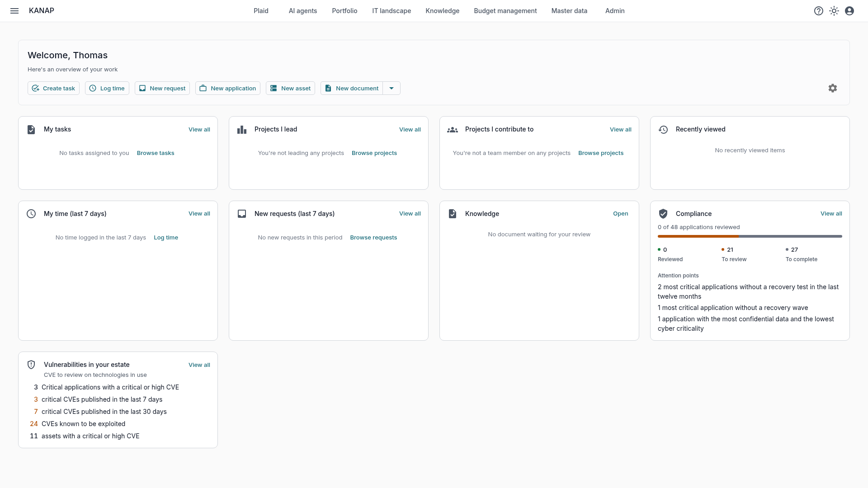868x488 pixels.
Task: Click the My tasks card icon
Action: (31, 130)
